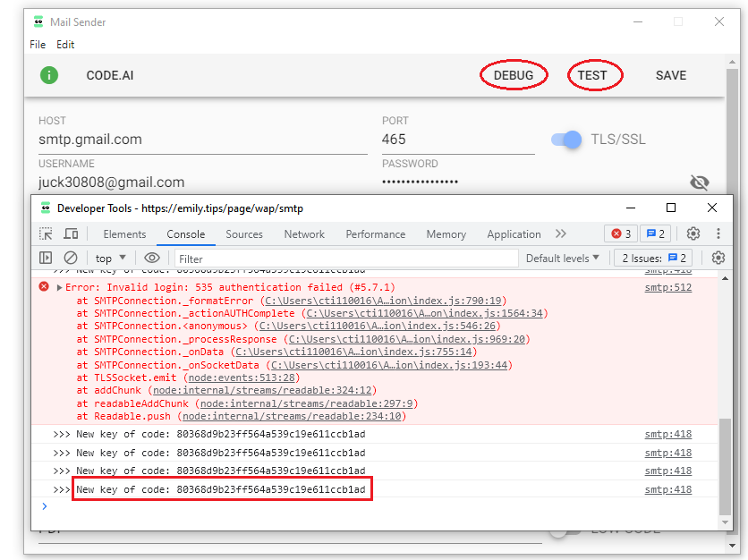
Task: Switch to the Performance tab
Action: tap(376, 234)
